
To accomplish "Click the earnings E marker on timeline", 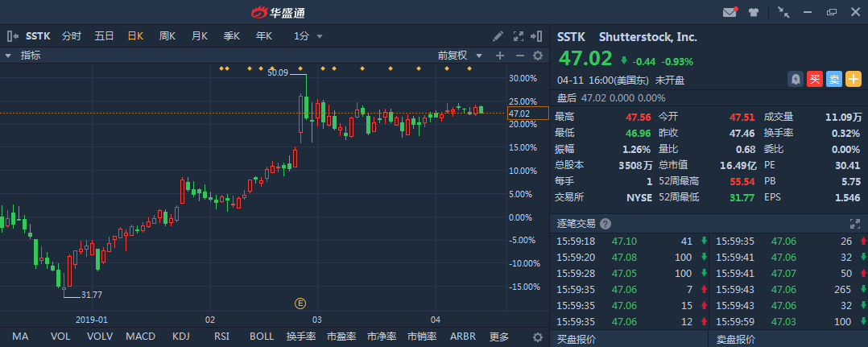I will tap(300, 303).
